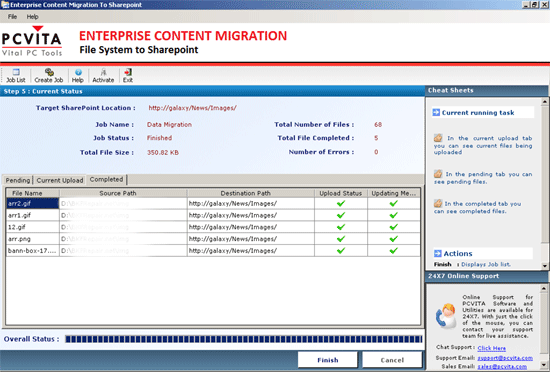550x372 pixels.
Task: Click Online Support scrollbar up arrow
Action: tap(544, 288)
